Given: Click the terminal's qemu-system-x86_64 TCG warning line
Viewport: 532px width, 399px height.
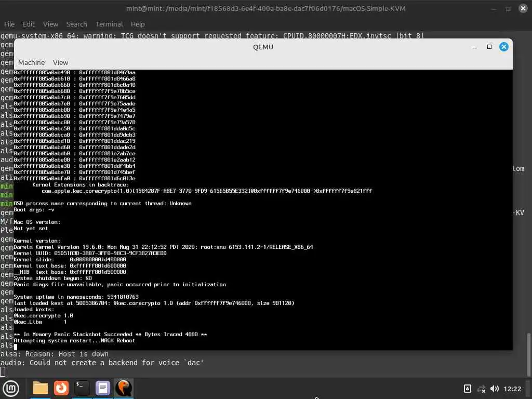Looking at the screenshot, I should (212, 35).
